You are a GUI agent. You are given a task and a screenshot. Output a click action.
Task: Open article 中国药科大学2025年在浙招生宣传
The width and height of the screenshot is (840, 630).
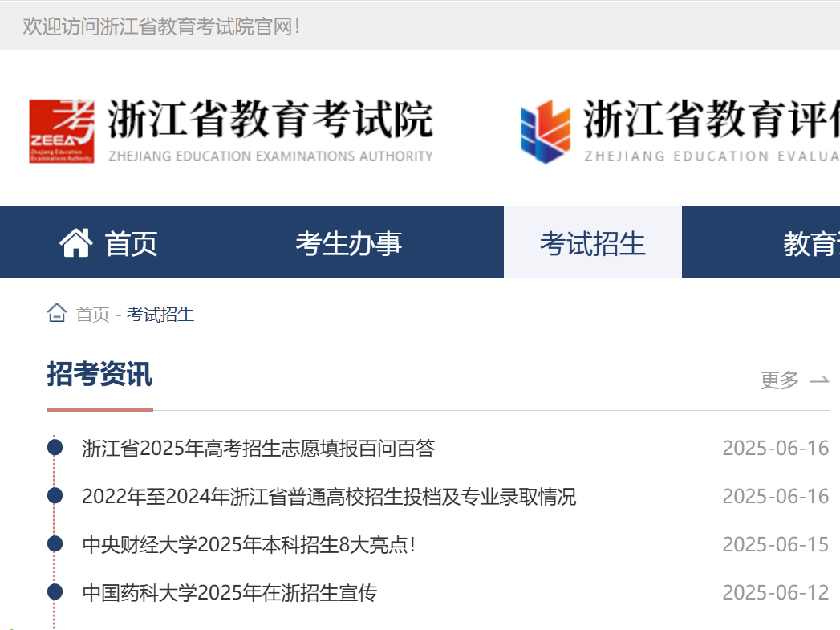229,593
